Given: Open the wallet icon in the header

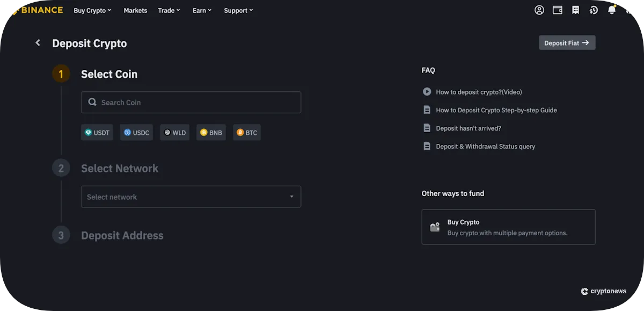Looking at the screenshot, I should (557, 10).
